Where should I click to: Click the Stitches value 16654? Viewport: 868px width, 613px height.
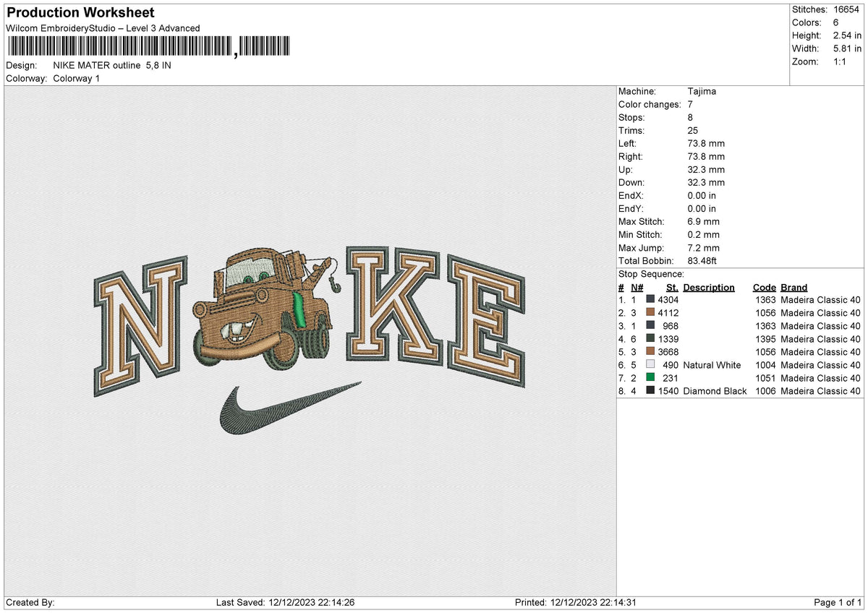[x=847, y=9]
